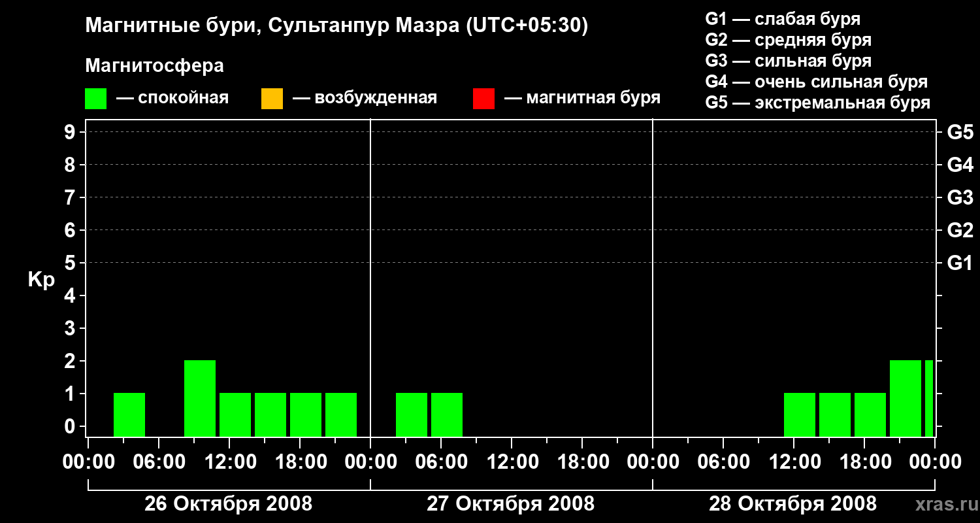The width and height of the screenshot is (980, 523).
Task: Select the '26 Октября 2008' date label
Action: click(228, 504)
